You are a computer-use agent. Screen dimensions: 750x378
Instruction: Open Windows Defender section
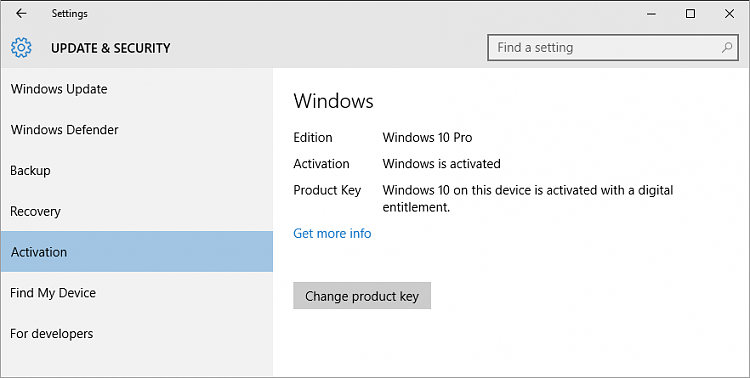136,130
